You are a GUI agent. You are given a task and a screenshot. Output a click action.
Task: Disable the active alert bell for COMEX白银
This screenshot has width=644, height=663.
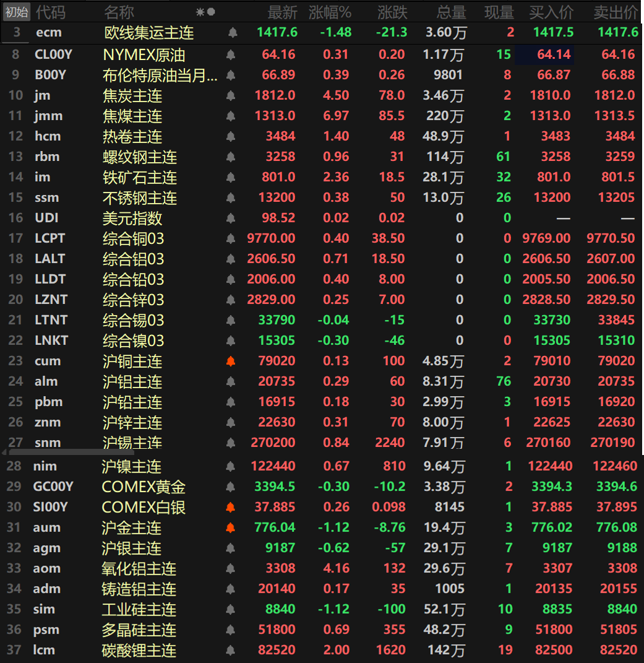pyautogui.click(x=231, y=508)
